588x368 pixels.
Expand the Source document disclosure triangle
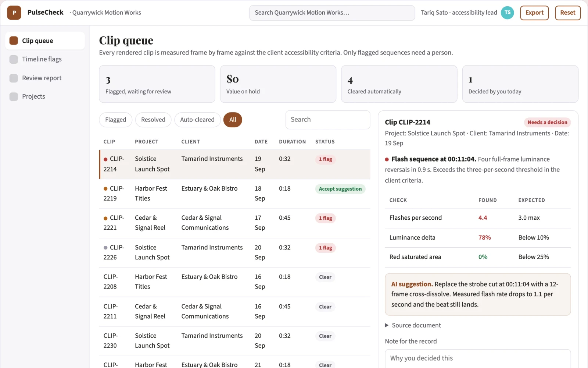[387, 325]
